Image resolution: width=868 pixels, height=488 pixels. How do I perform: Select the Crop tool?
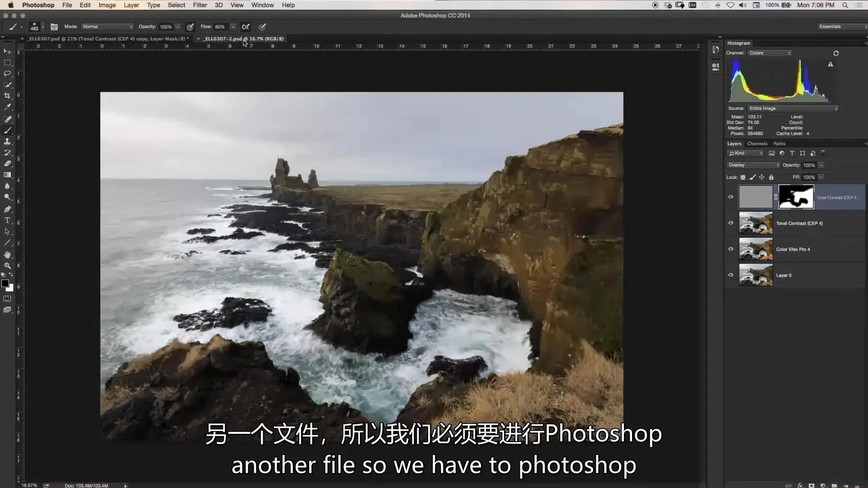tap(7, 96)
